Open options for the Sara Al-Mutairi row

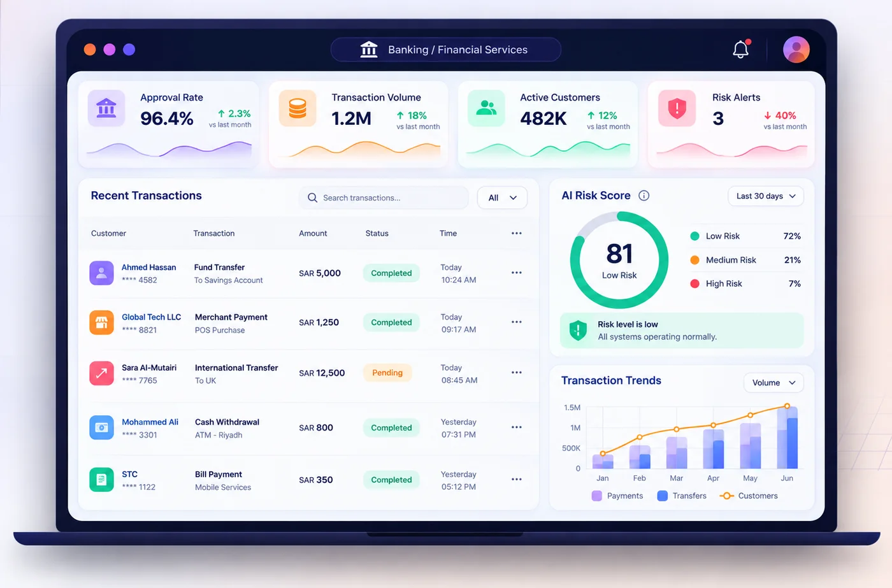[517, 372]
